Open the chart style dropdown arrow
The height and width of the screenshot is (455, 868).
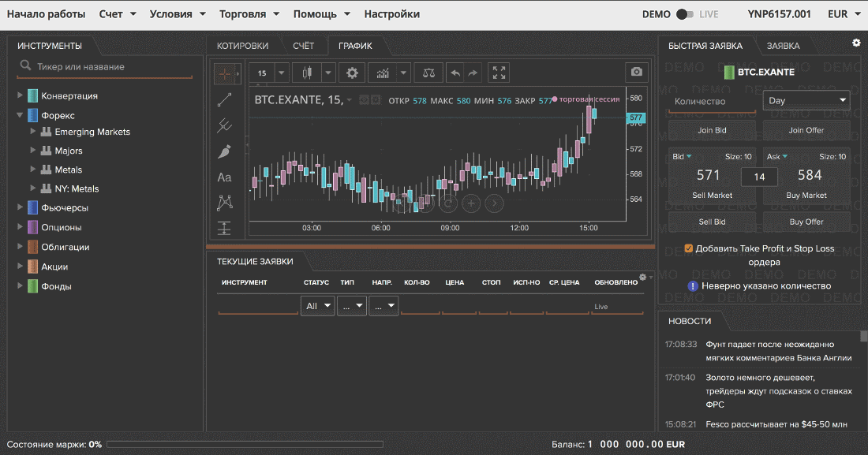328,73
